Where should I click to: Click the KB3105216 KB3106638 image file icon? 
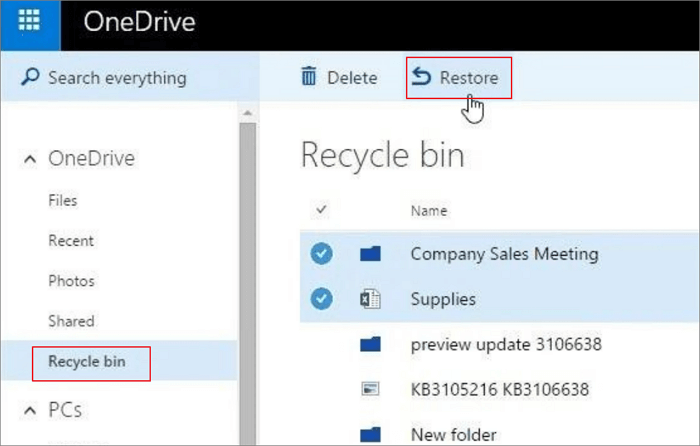pos(371,389)
